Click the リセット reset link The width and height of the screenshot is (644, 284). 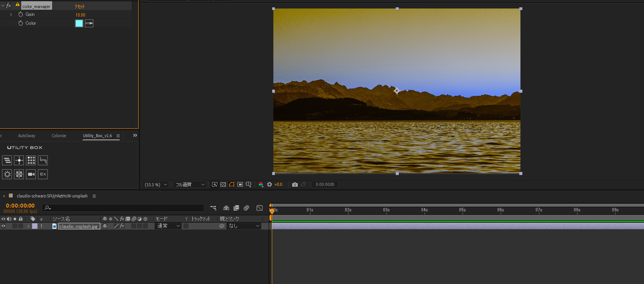click(x=80, y=6)
